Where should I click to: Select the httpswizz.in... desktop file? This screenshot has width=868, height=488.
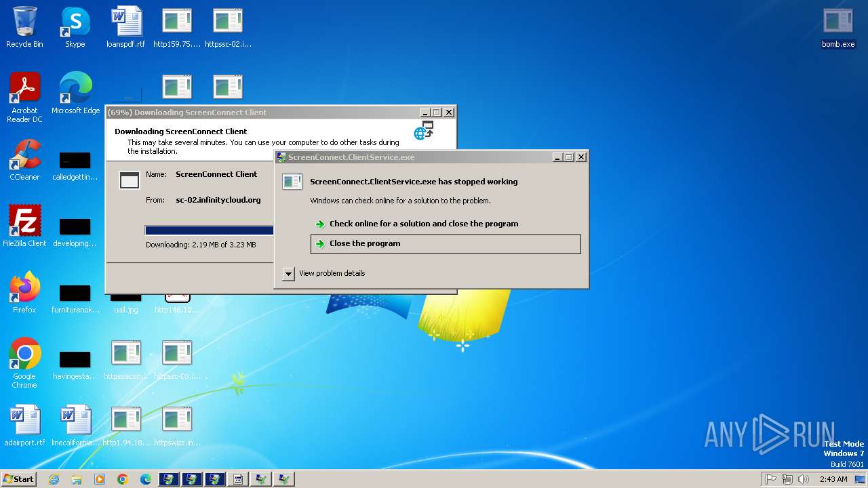point(177,426)
